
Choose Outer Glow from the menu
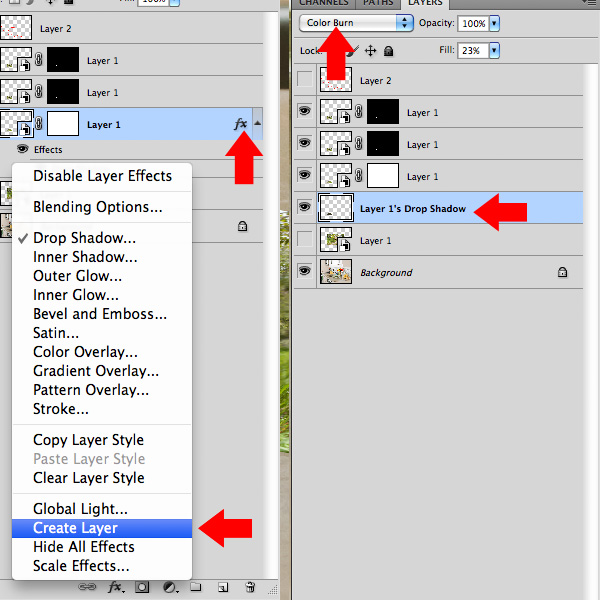pos(102,276)
